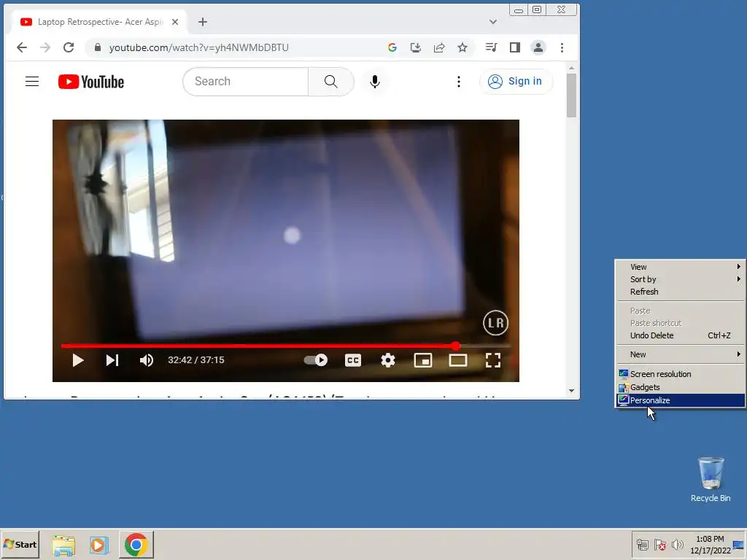
Task: Choose Personalize from the context menu
Action: click(x=681, y=400)
